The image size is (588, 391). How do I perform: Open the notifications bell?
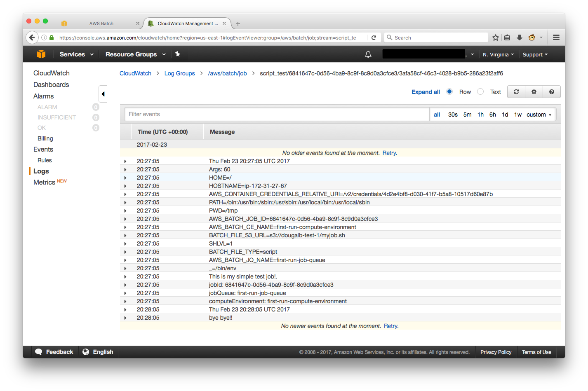coord(368,54)
